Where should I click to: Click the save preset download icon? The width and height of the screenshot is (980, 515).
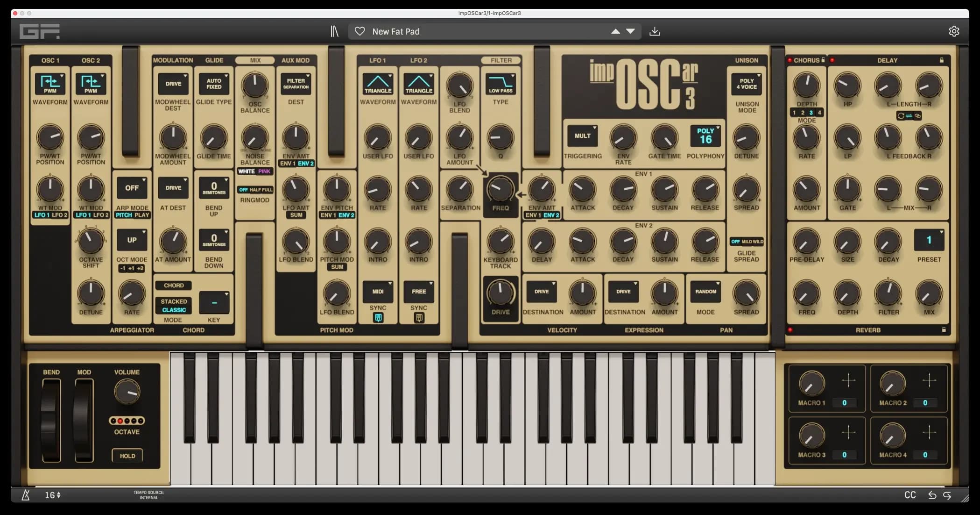coord(655,31)
